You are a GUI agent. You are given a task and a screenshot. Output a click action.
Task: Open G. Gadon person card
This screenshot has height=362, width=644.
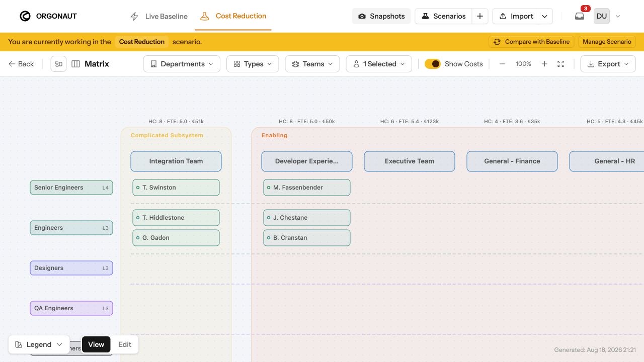(x=176, y=238)
